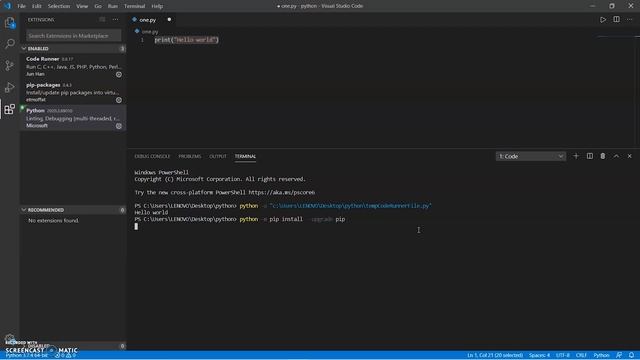640x360 pixels.
Task: Open the Code Runner manage gear
Action: pos(119,75)
